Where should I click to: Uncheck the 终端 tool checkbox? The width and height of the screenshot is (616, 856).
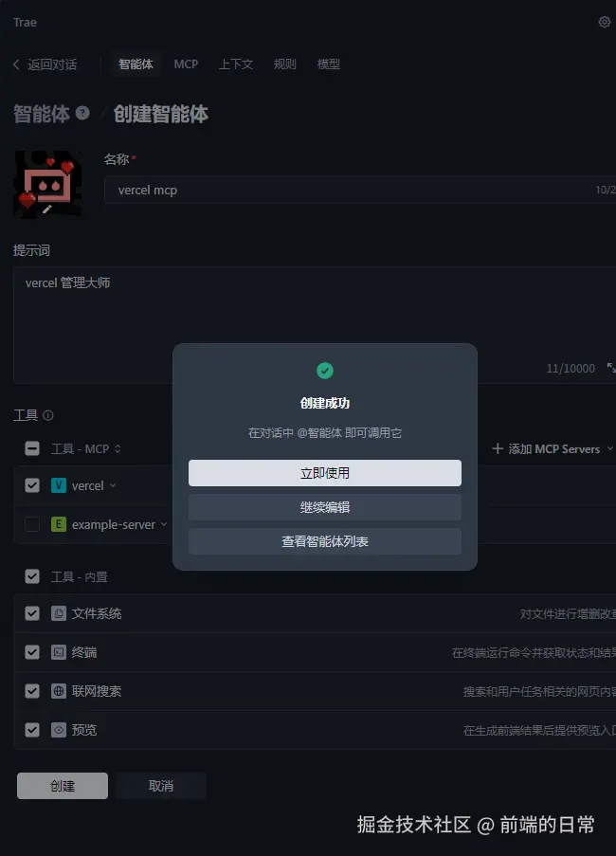click(x=32, y=652)
